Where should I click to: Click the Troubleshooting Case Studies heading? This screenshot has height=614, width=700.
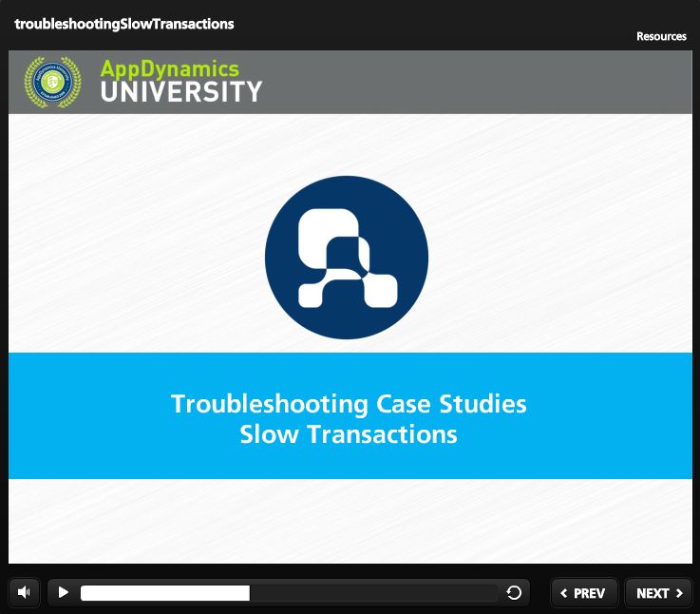[x=349, y=404]
